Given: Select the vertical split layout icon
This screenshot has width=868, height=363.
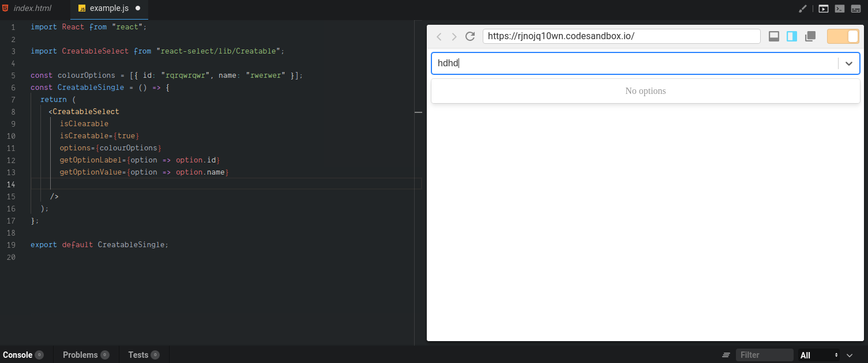Looking at the screenshot, I should pyautogui.click(x=791, y=36).
